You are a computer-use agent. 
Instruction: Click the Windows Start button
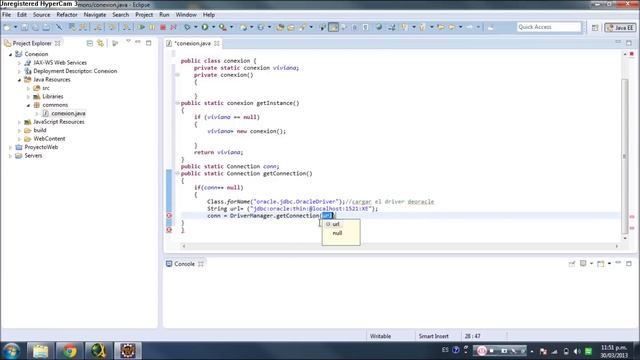point(11,351)
